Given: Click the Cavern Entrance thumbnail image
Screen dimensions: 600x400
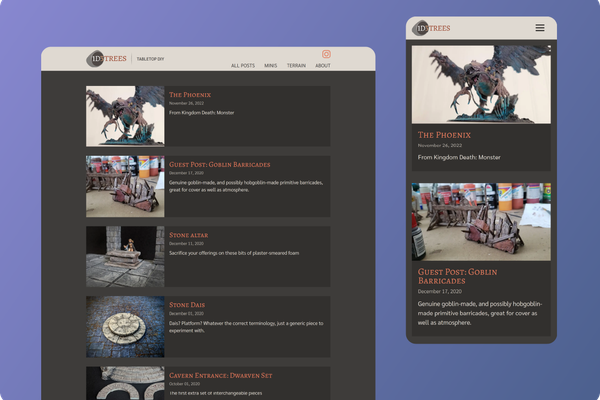Looking at the screenshot, I should tap(125, 383).
